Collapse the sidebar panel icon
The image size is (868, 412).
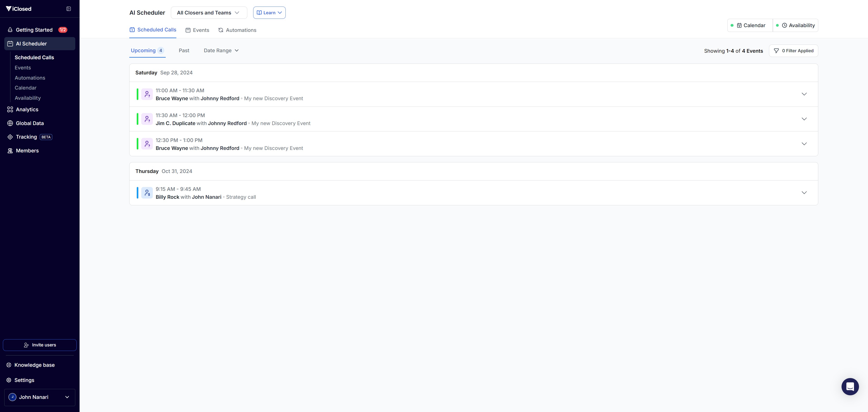pos(69,9)
